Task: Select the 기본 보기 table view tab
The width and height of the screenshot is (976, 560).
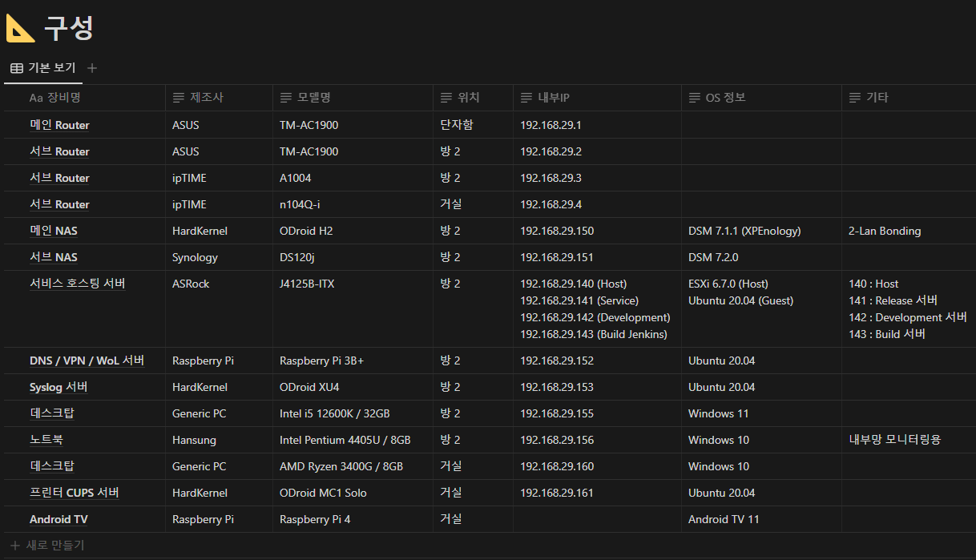Action: coord(43,68)
